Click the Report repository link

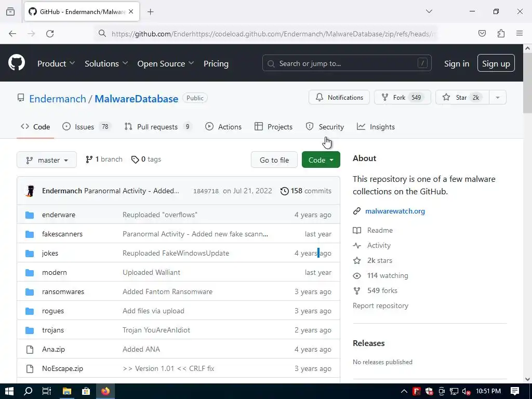(x=380, y=305)
